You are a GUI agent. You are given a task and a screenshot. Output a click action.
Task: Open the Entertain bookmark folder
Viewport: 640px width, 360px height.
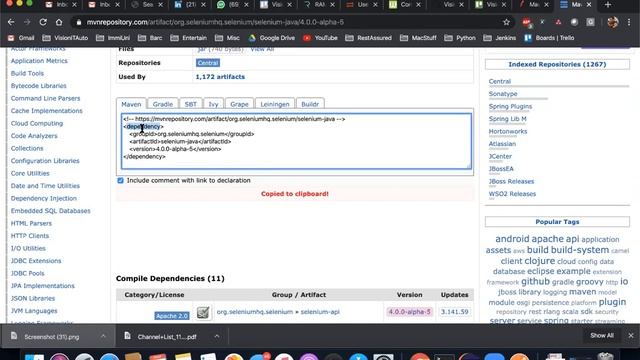[189, 38]
